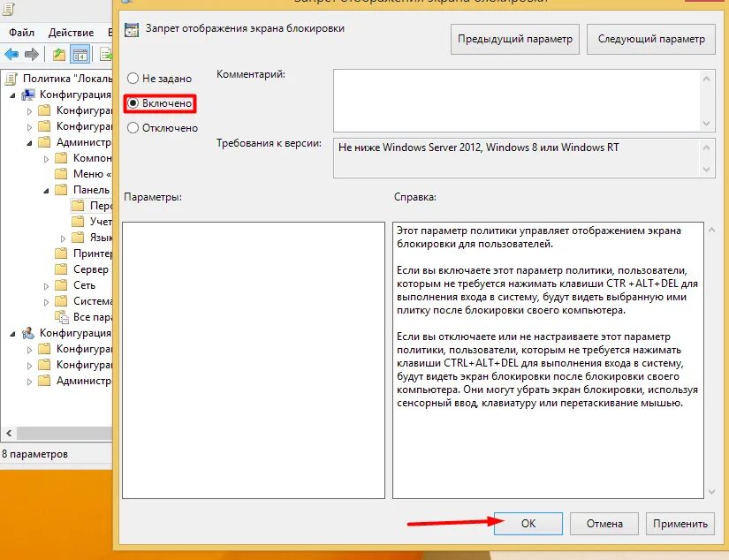
Task: Click the policy setting icon beside the dialog heading
Action: pos(132,29)
